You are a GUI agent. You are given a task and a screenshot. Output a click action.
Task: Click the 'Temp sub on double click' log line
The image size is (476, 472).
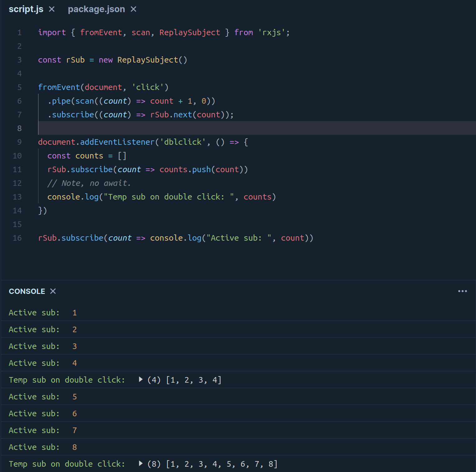click(67, 380)
